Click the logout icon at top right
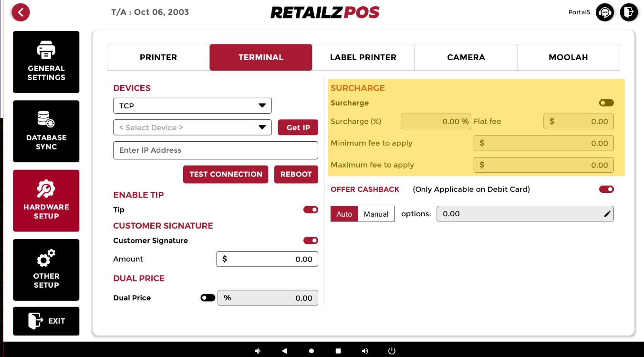 click(x=629, y=12)
